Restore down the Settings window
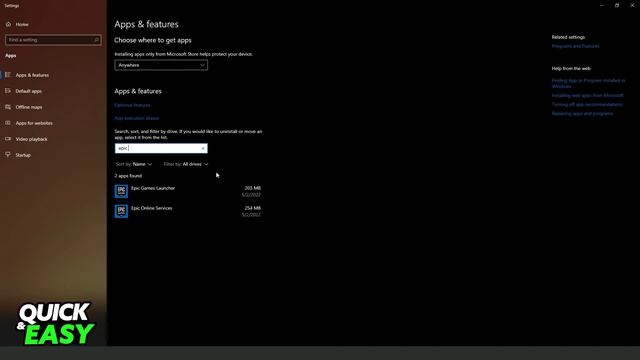 (x=617, y=5)
